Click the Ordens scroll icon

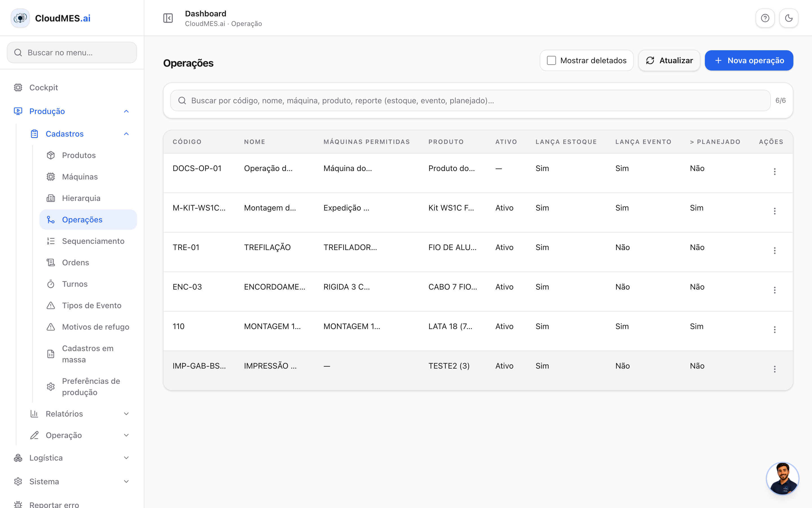point(51,263)
